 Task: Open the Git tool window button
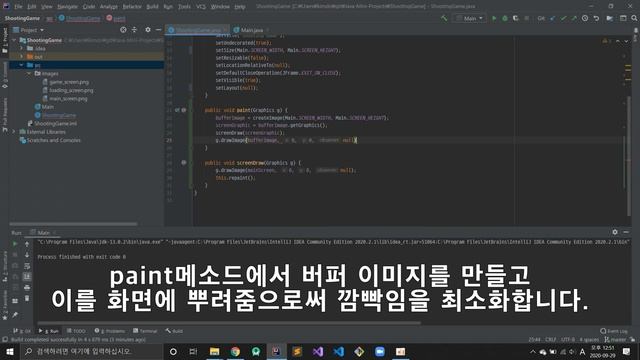22,331
